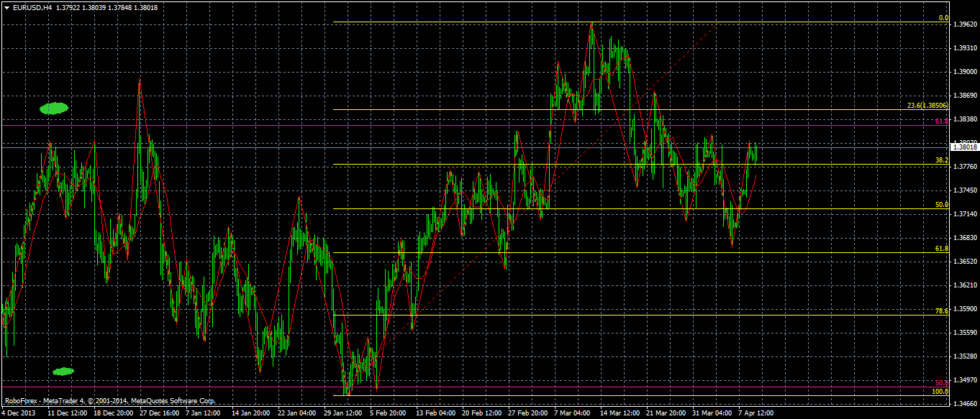Click the 1.34660 price on the scale
Image resolution: width=980 pixels, height=419 pixels.
click(965, 404)
